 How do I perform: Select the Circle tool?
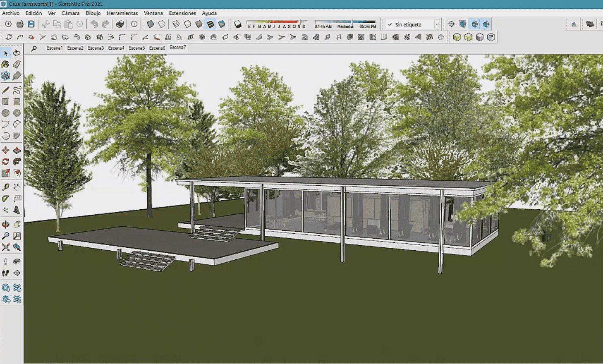tap(5, 113)
